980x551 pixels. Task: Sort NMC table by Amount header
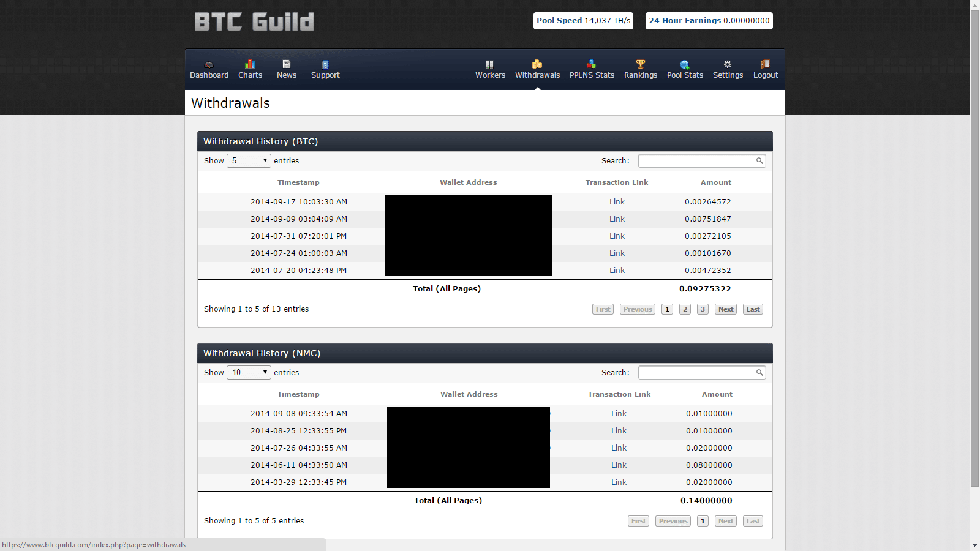717,394
